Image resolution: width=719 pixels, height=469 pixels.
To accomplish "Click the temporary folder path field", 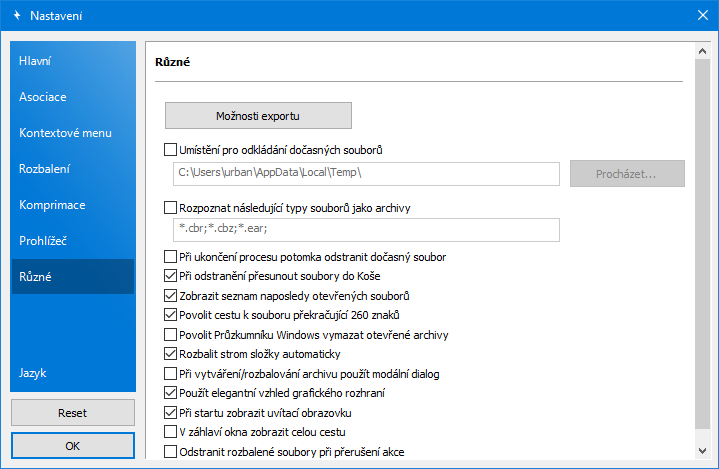I will [x=364, y=173].
